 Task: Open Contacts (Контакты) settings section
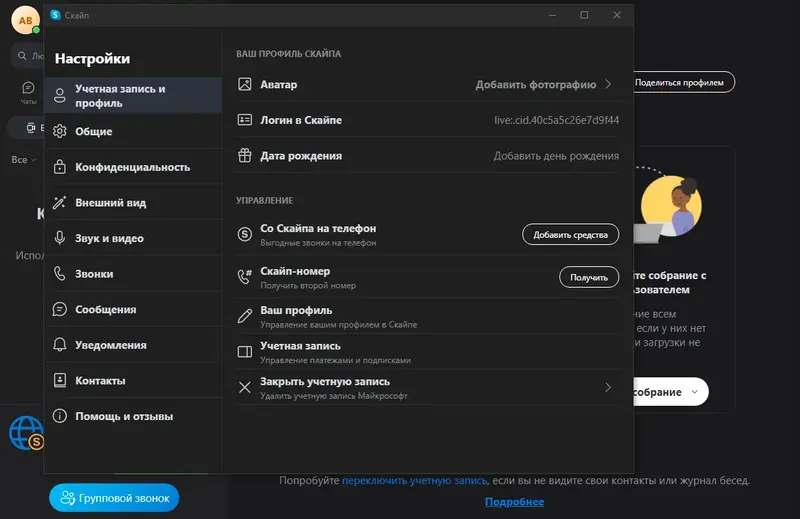(133, 381)
